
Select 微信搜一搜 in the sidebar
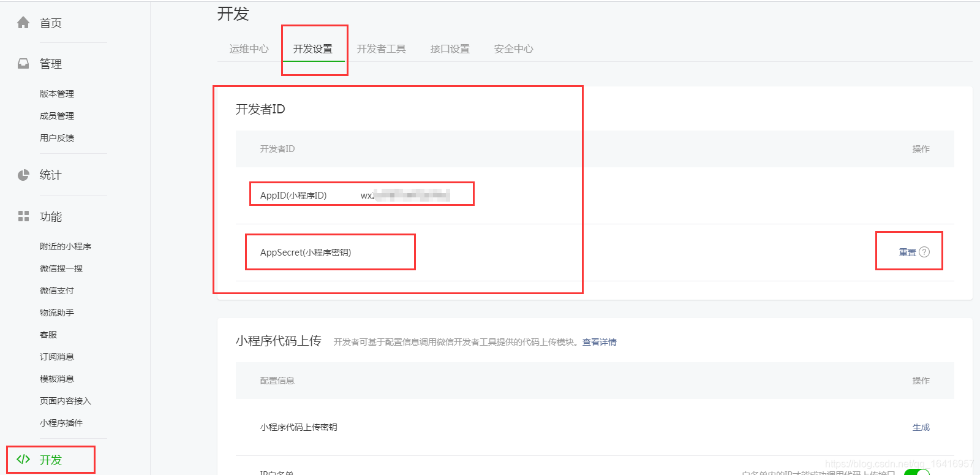click(61, 268)
